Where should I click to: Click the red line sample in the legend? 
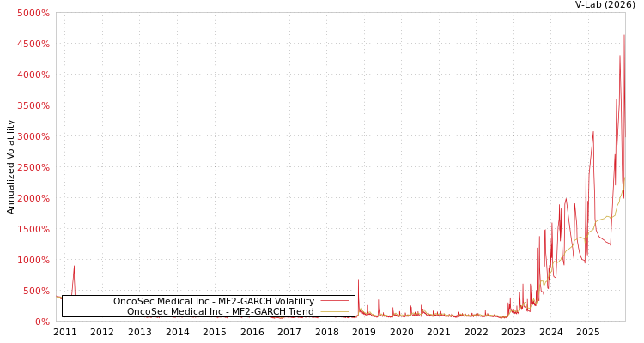[x=334, y=301]
